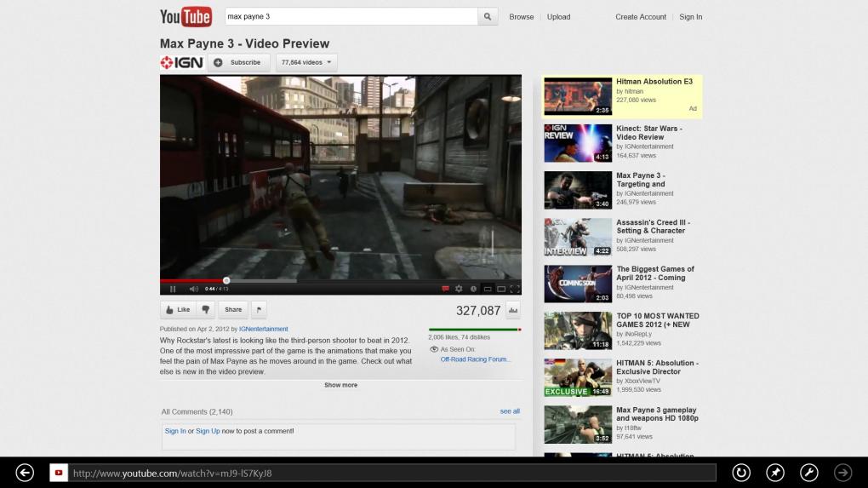Click the Watch Later clock icon
The width and height of the screenshot is (868, 488).
(473, 289)
